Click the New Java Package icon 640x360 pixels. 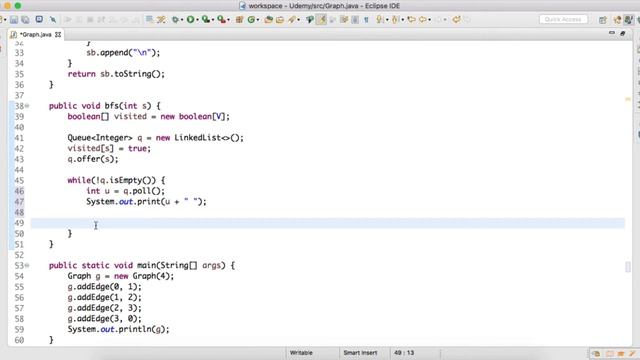click(240, 20)
